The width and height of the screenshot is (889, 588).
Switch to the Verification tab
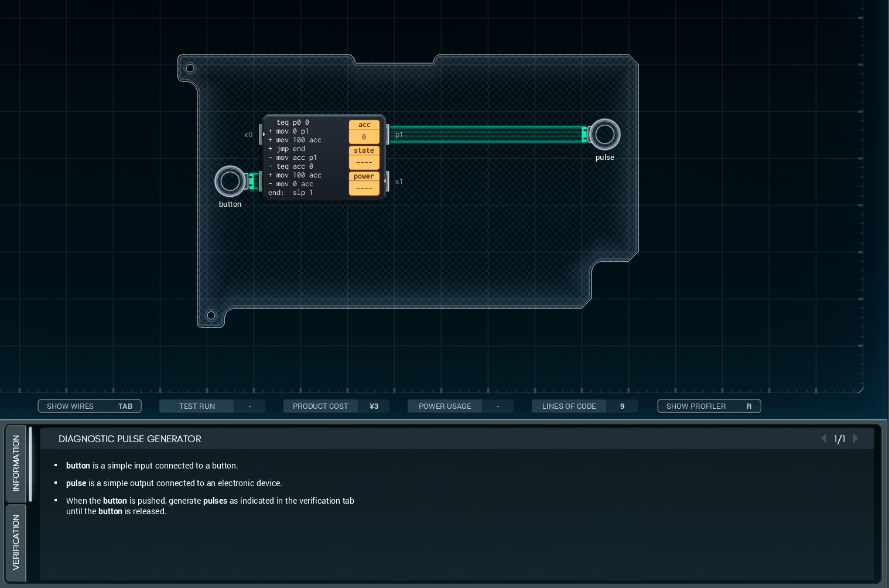coord(16,542)
